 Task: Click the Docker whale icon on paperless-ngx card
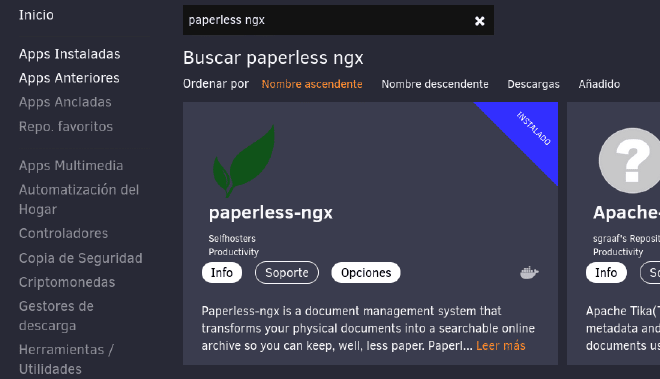529,273
